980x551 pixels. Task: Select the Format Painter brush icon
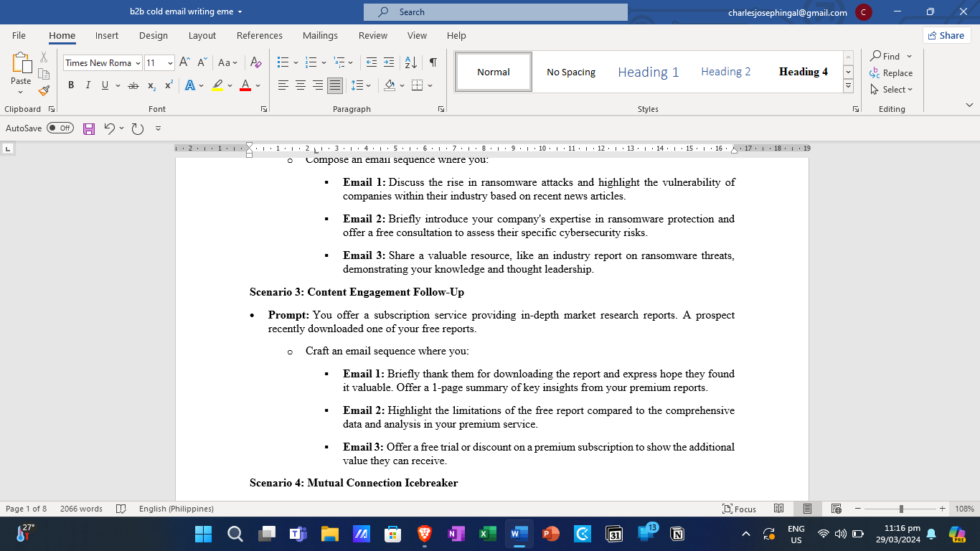[44, 90]
